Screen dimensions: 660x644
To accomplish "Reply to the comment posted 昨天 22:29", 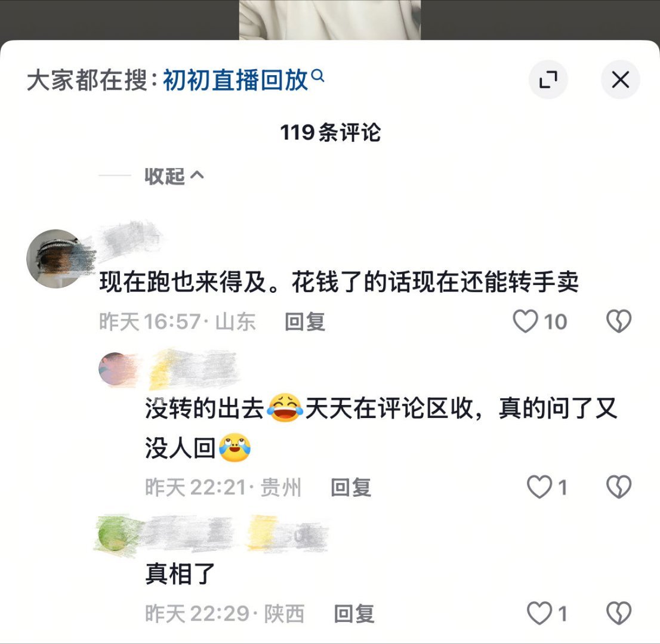I will click(x=354, y=614).
